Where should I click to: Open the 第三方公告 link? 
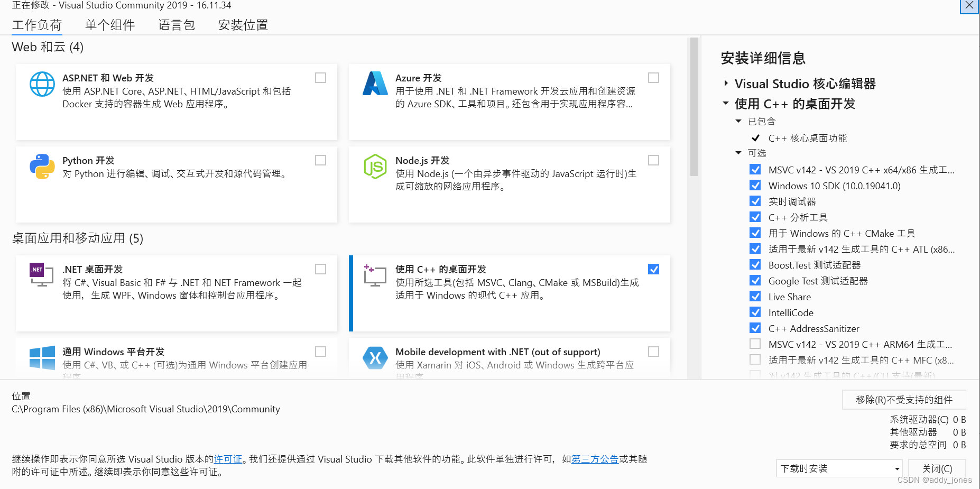point(595,459)
